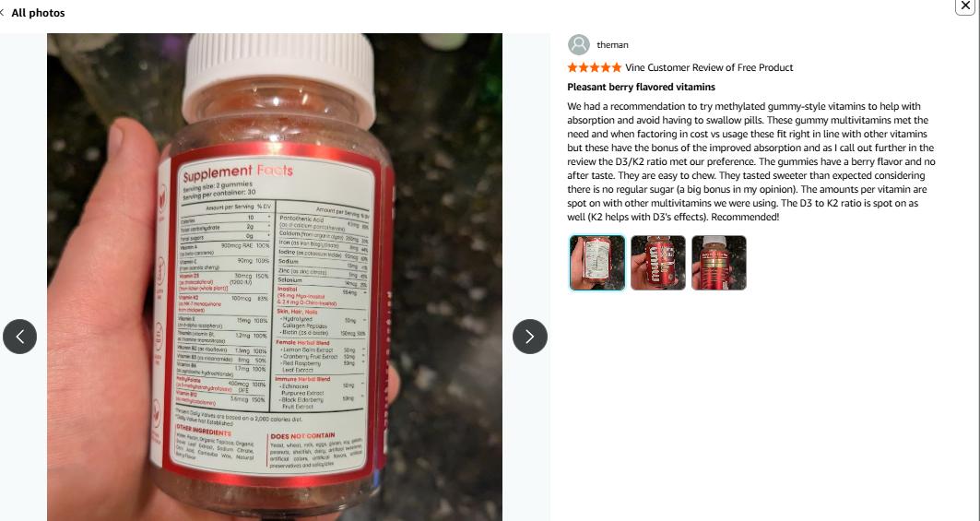980x521 pixels.
Task: Advance to the next photo with right arrow
Action: click(530, 337)
